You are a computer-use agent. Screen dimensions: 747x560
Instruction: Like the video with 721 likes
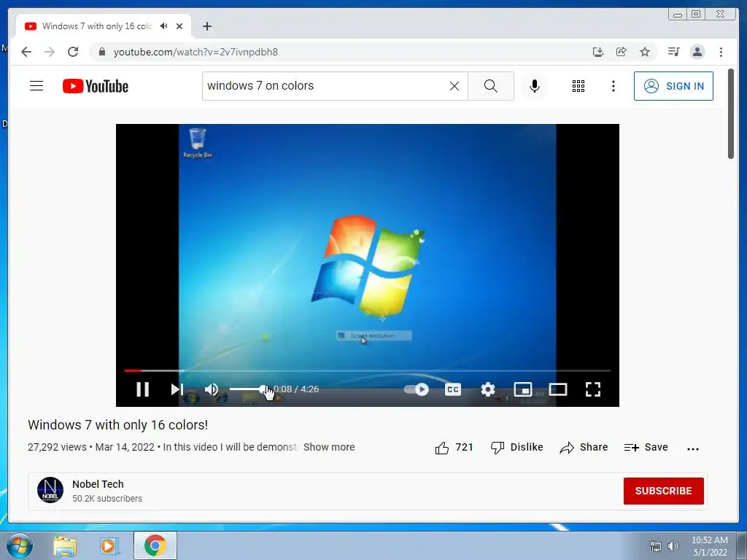click(x=454, y=448)
